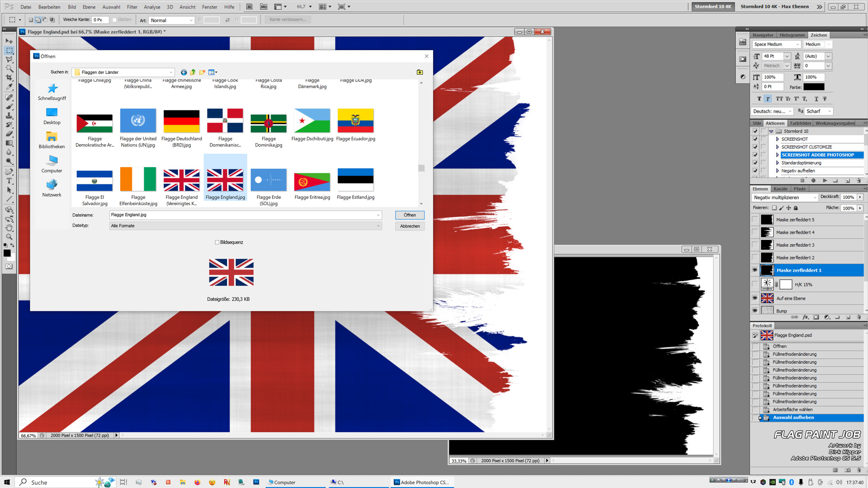Viewport: 868px width, 488px height.
Task: Open Bibliotheken in dialog sidebar
Action: (52, 140)
